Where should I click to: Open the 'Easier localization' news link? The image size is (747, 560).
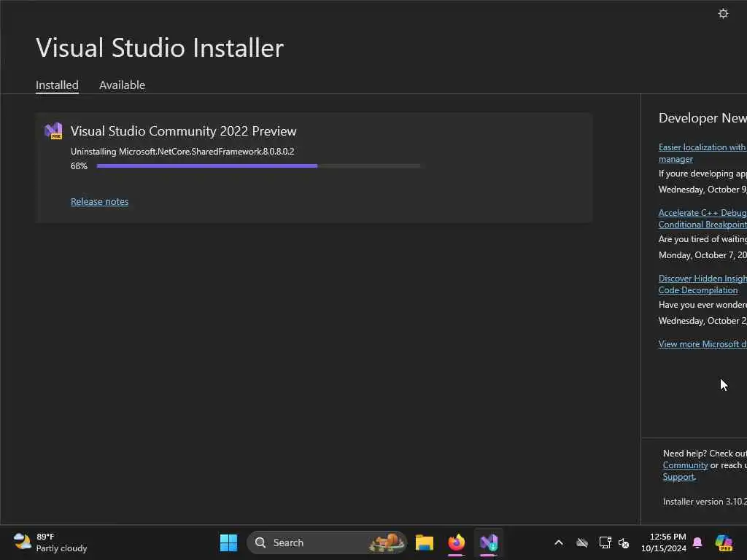[703, 153]
